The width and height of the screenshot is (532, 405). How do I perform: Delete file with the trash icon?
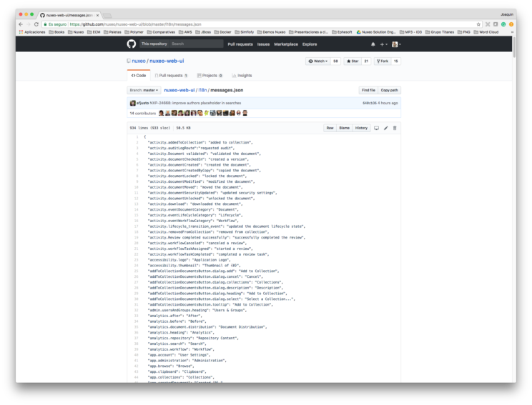pyautogui.click(x=395, y=128)
